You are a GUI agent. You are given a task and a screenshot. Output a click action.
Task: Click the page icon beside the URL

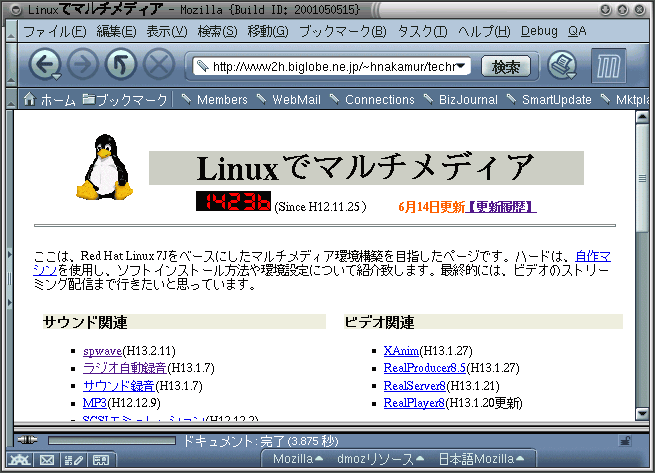203,66
